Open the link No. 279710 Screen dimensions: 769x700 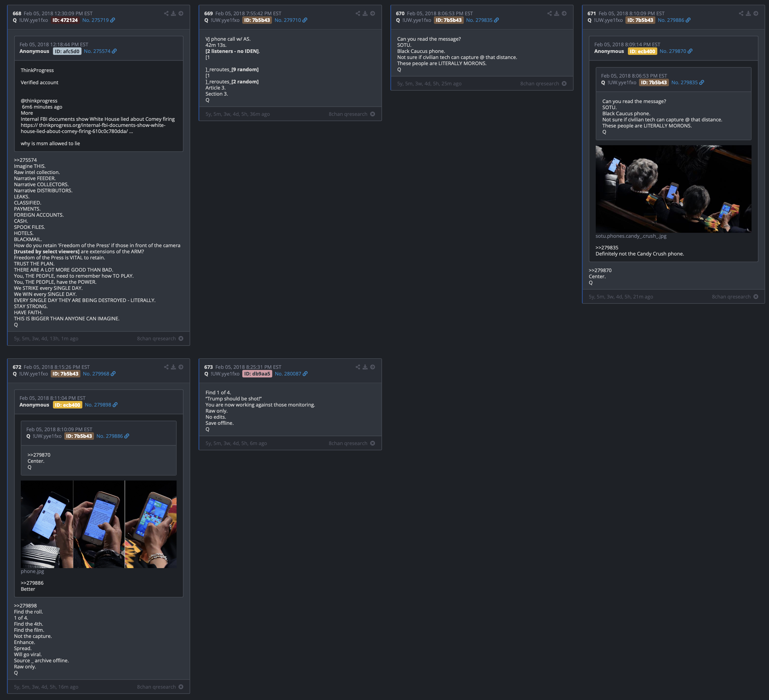[x=291, y=20]
